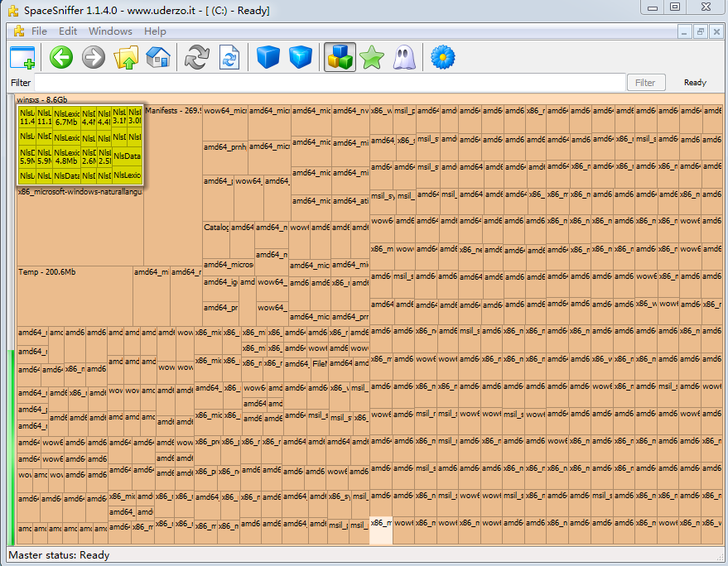Start a master rescan with grey arrows

(196, 58)
